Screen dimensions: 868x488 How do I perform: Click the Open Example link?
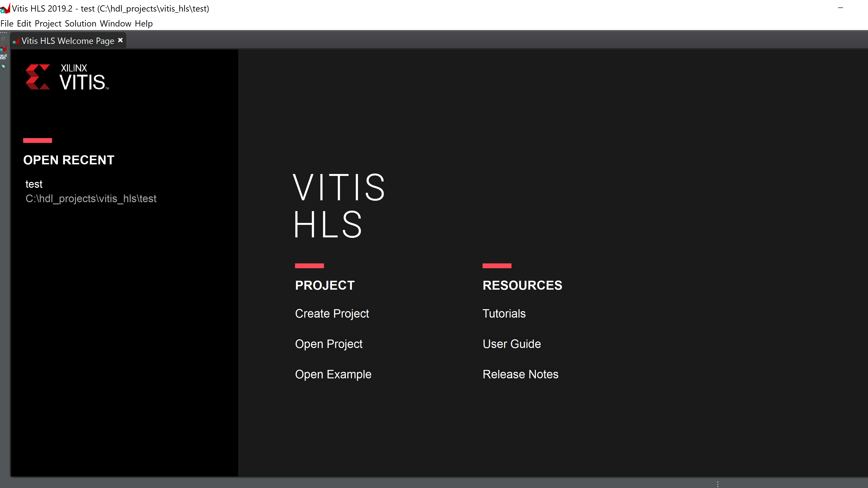[x=333, y=374]
